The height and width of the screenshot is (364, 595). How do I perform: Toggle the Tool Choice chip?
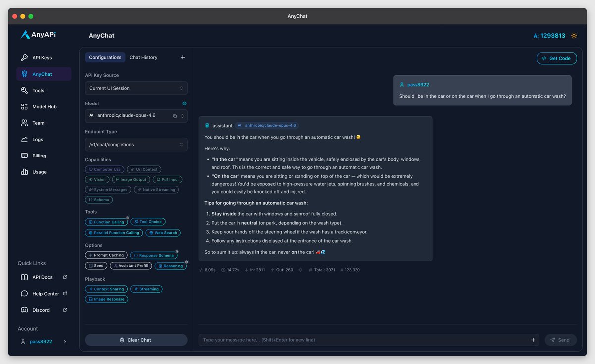click(148, 222)
